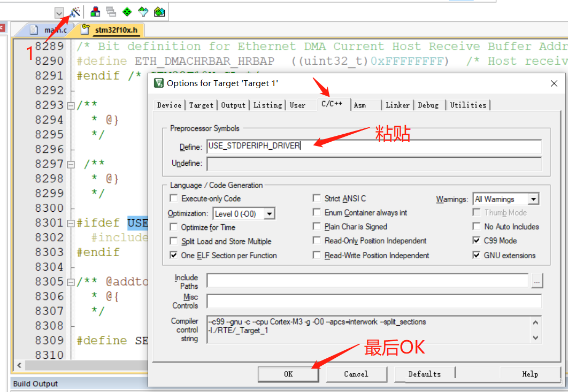The height and width of the screenshot is (392, 568).
Task: Click OK to confirm options
Action: point(288,374)
